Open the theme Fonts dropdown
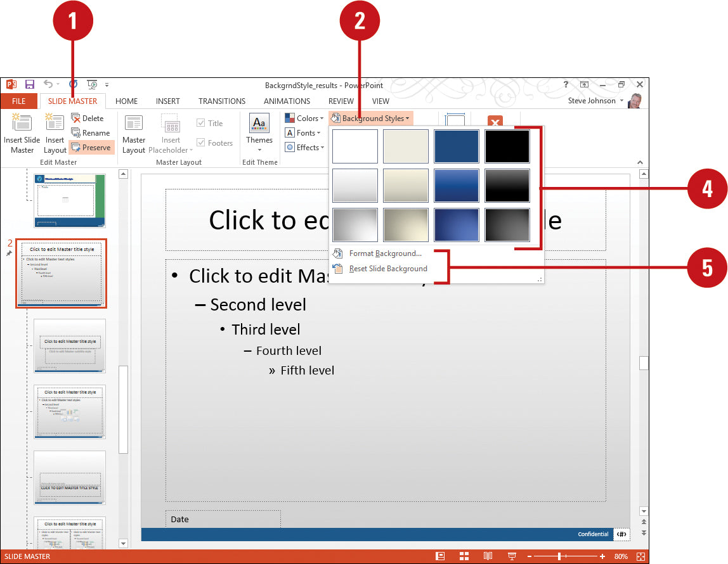 click(x=304, y=132)
